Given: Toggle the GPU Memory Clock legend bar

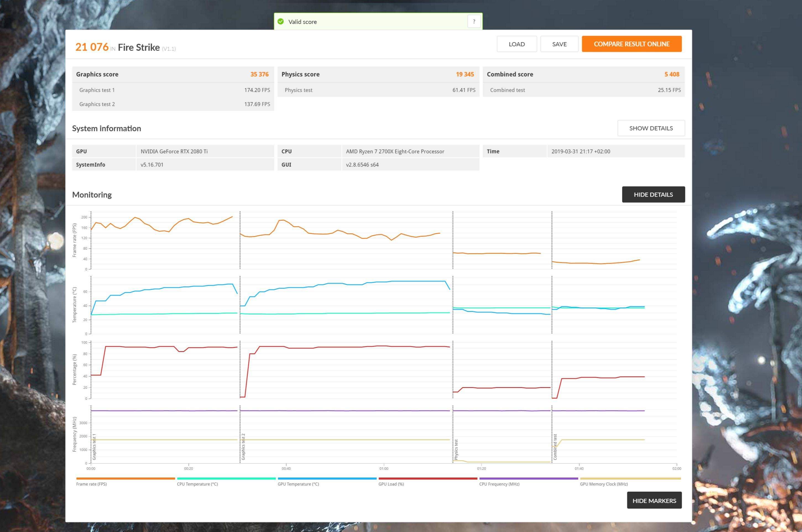Looking at the screenshot, I should point(630,478).
